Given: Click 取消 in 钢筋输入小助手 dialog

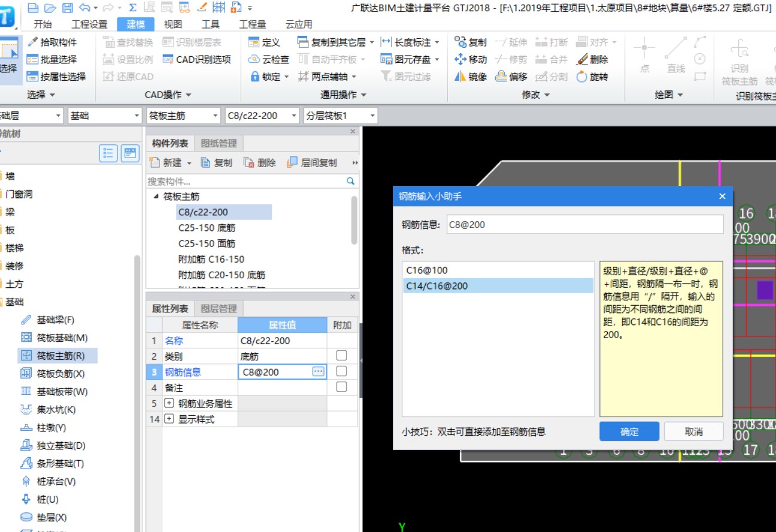Looking at the screenshot, I should click(x=693, y=431).
